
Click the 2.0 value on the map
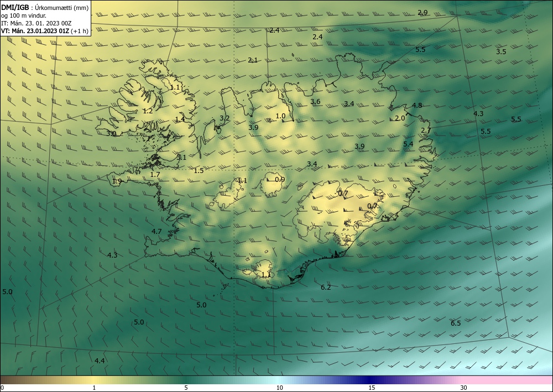coord(400,118)
